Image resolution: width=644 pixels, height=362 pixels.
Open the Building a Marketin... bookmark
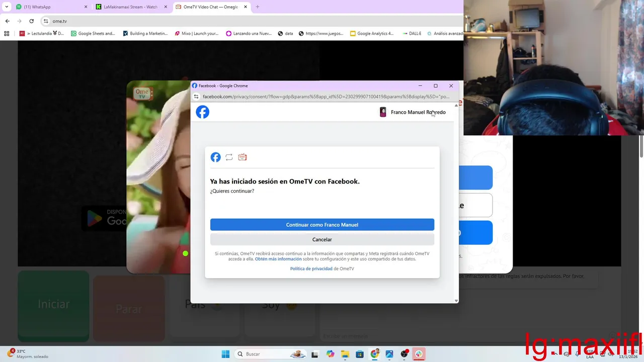[x=145, y=34]
